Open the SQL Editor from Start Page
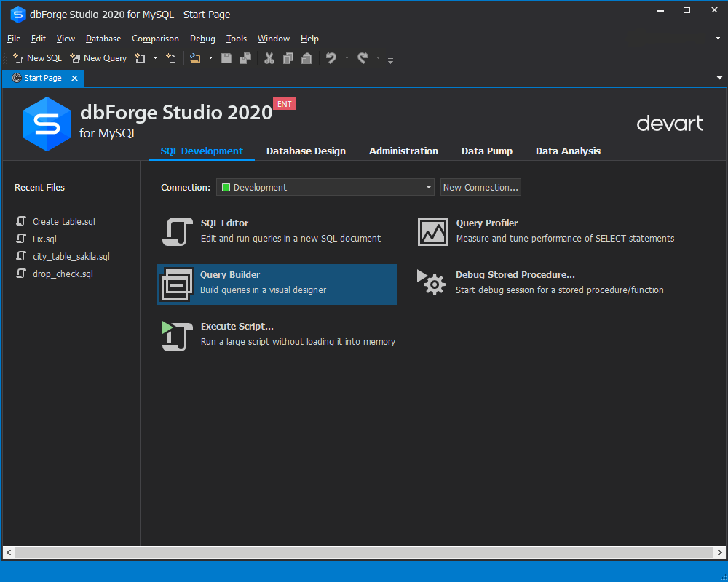Viewport: 728px width, 582px height. (x=223, y=223)
